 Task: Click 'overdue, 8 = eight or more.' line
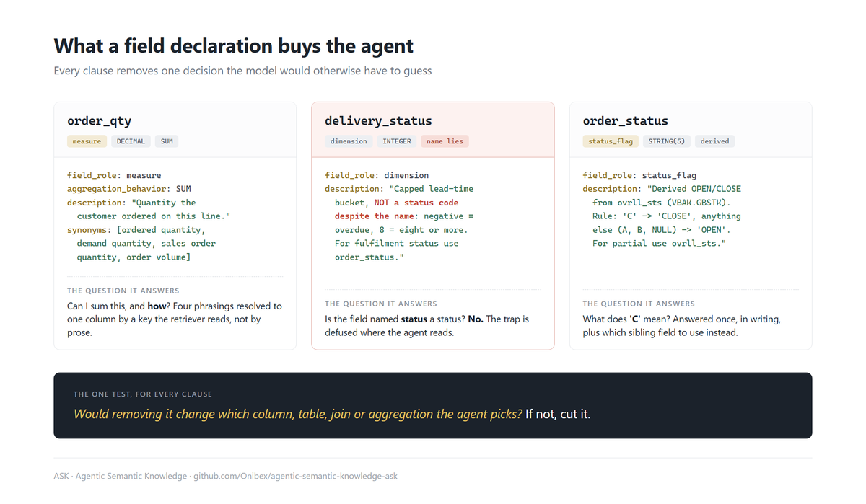point(401,230)
